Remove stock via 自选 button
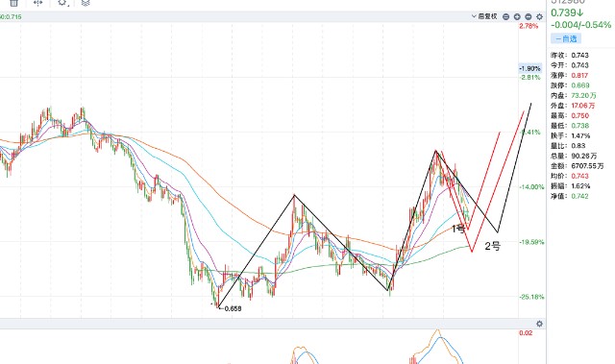 point(566,38)
